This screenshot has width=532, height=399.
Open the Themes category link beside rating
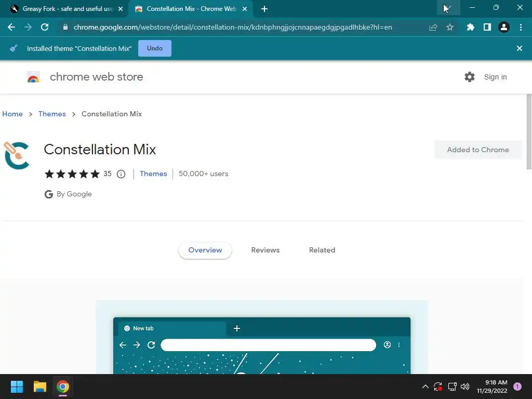pos(153,174)
